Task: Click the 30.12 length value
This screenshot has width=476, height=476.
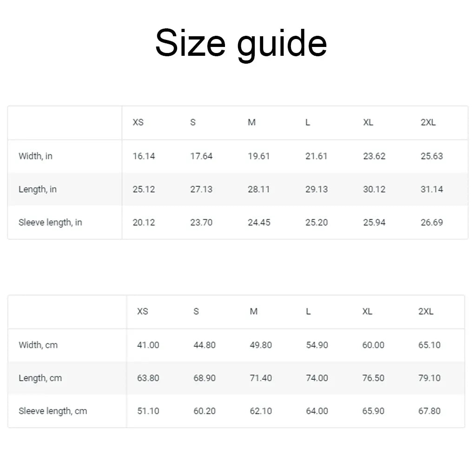Action: [x=374, y=189]
